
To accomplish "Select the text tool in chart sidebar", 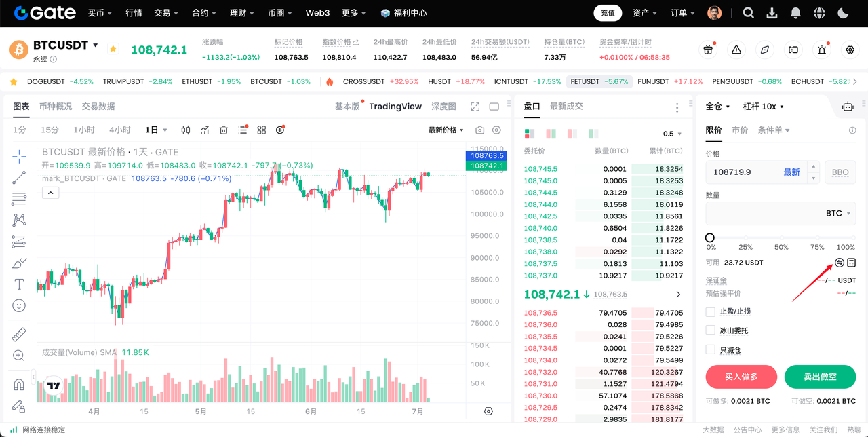I will coord(19,284).
